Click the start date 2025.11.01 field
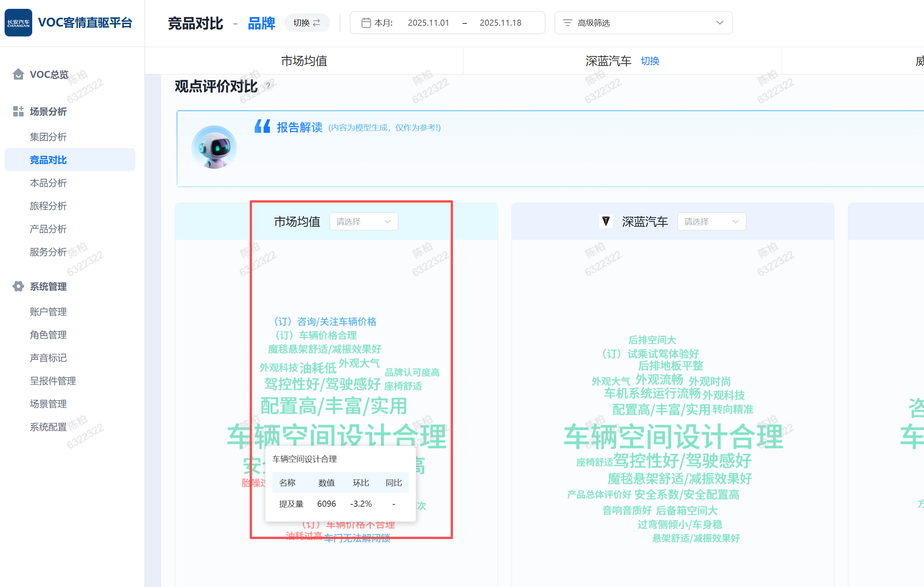924x587 pixels. 428,23
